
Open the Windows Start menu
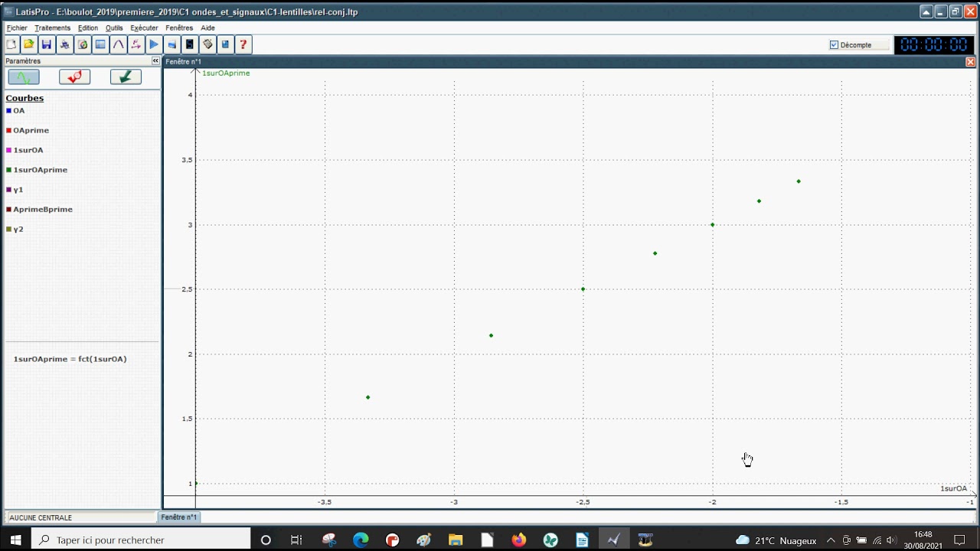[15, 540]
